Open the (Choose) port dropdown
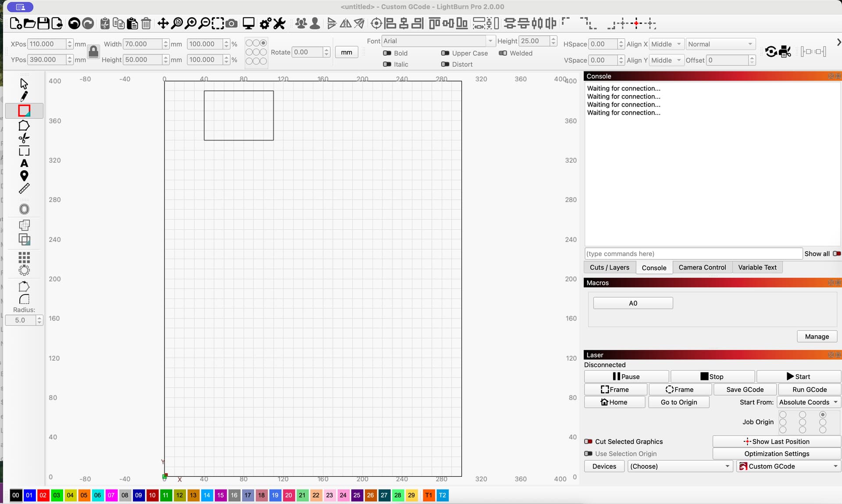Image resolution: width=842 pixels, height=504 pixels. 680,466
